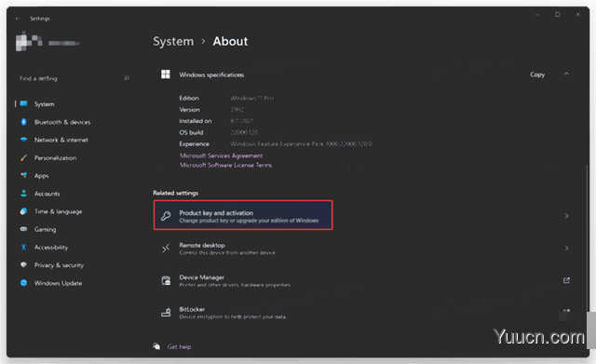The height and width of the screenshot is (364, 596).
Task: Click the Experience label text
Action: pyautogui.click(x=195, y=144)
